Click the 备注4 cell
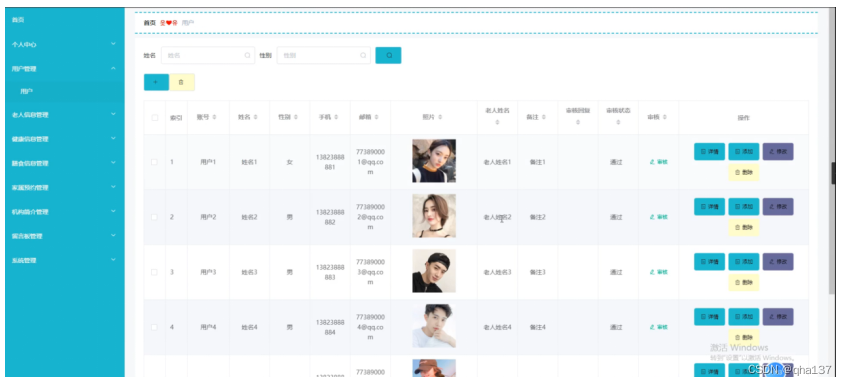This screenshot has height=385, width=847. [x=537, y=327]
